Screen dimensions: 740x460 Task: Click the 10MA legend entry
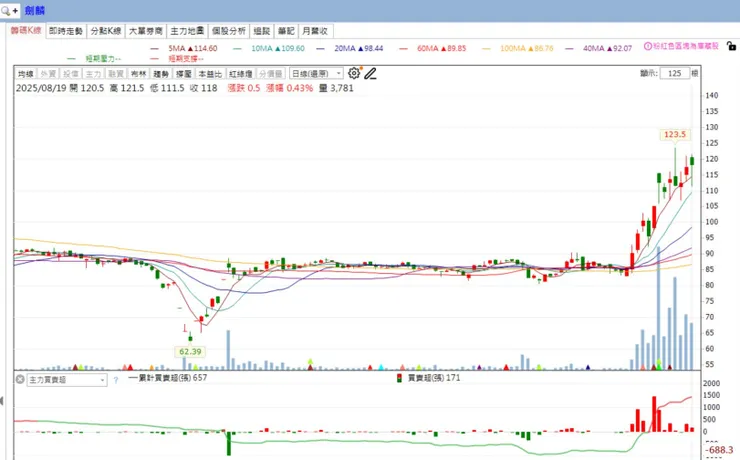[269, 49]
